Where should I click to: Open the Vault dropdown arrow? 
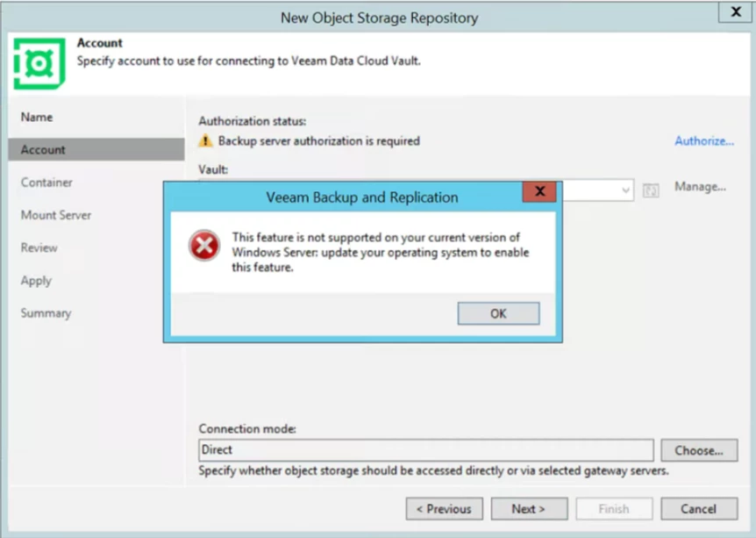coord(625,190)
